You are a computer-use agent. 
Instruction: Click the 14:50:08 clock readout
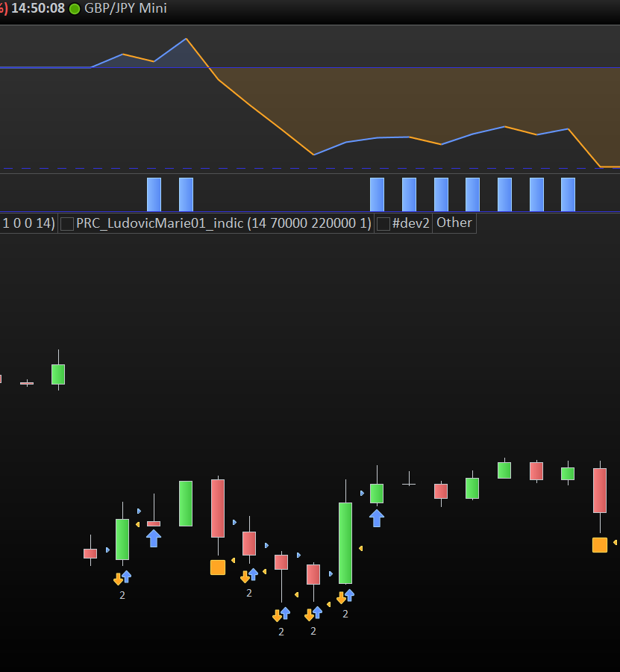pyautogui.click(x=38, y=8)
